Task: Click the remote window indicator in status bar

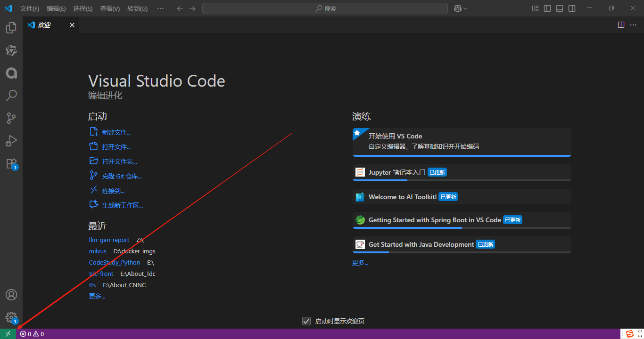Action: [x=8, y=334]
